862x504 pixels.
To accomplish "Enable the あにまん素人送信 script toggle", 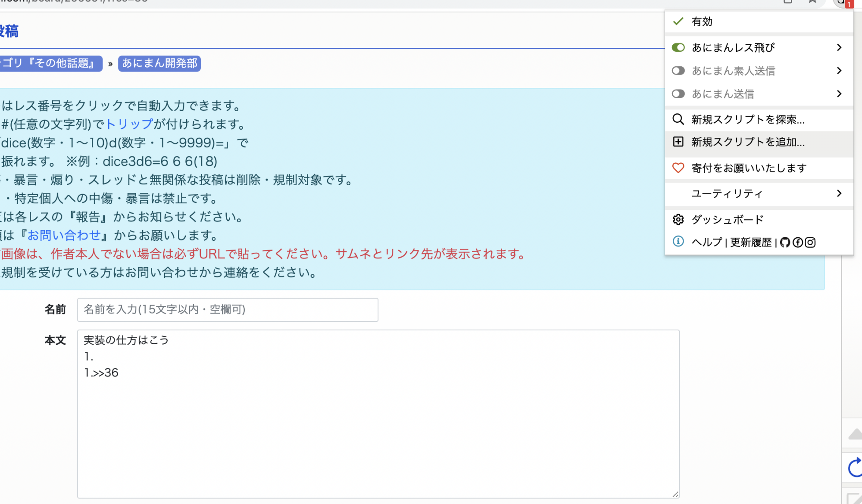I will point(678,71).
